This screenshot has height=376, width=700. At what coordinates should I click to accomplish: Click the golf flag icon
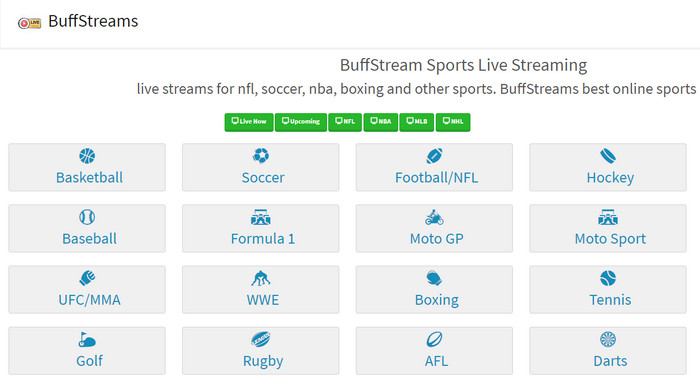(87, 339)
